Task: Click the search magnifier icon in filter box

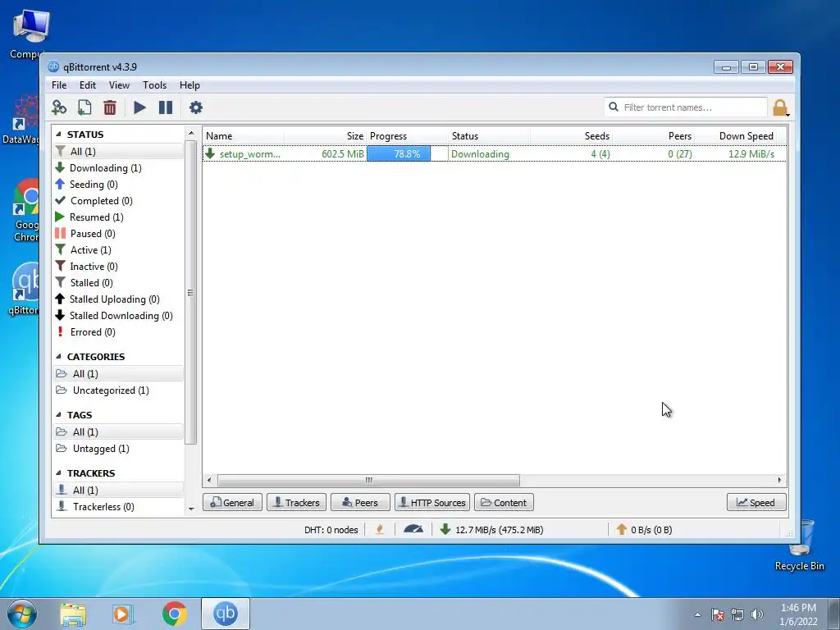Action: tap(614, 107)
